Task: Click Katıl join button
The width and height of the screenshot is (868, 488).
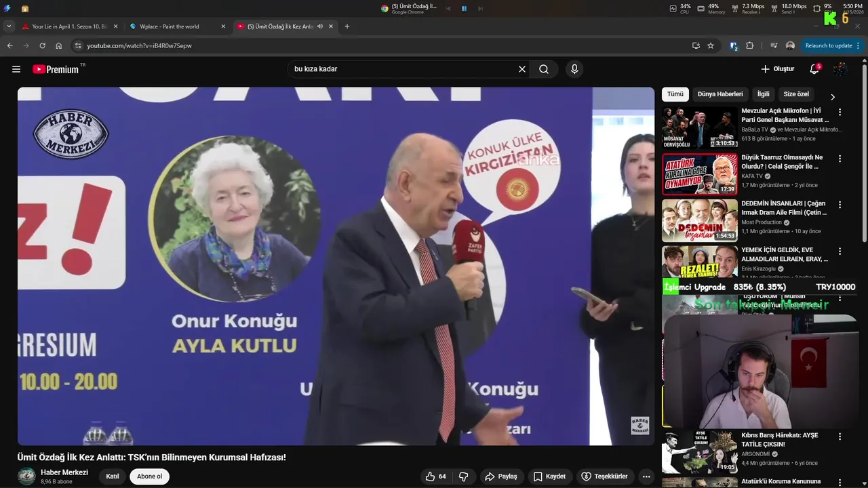Action: pyautogui.click(x=113, y=476)
